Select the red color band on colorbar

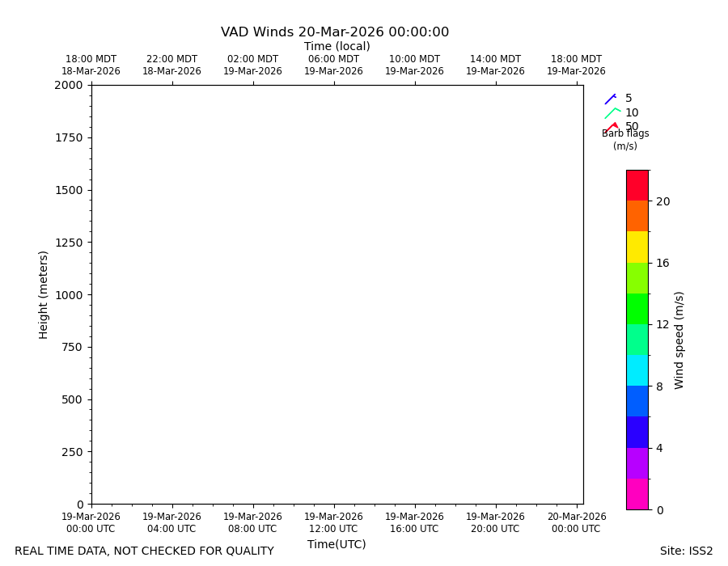[637, 186]
